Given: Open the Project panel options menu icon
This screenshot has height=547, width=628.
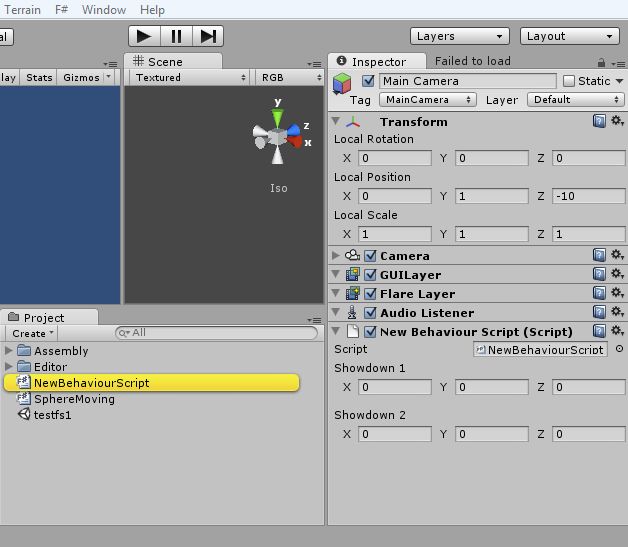Looking at the screenshot, I should coord(314,320).
